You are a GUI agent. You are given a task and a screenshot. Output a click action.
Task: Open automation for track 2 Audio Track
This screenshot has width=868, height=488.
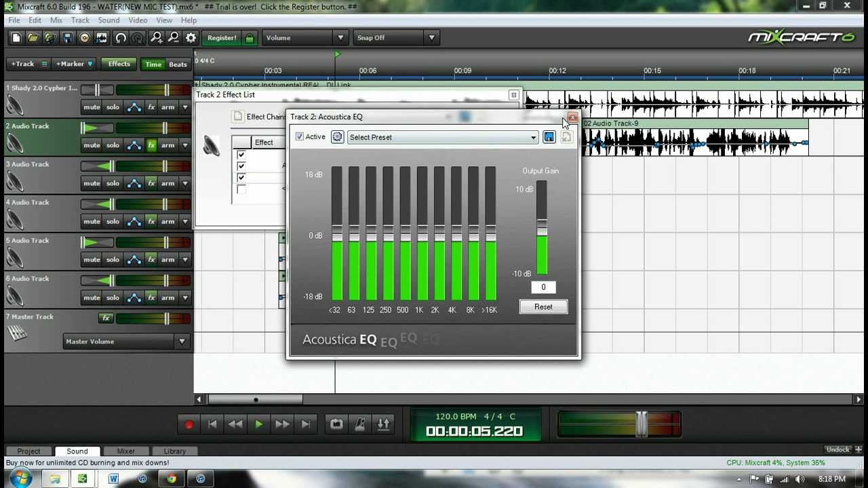pos(134,145)
